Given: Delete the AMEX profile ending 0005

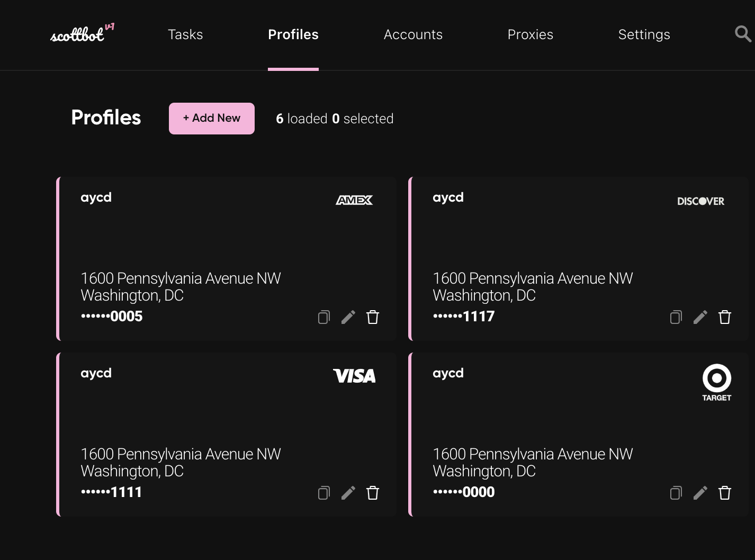Looking at the screenshot, I should (x=373, y=317).
